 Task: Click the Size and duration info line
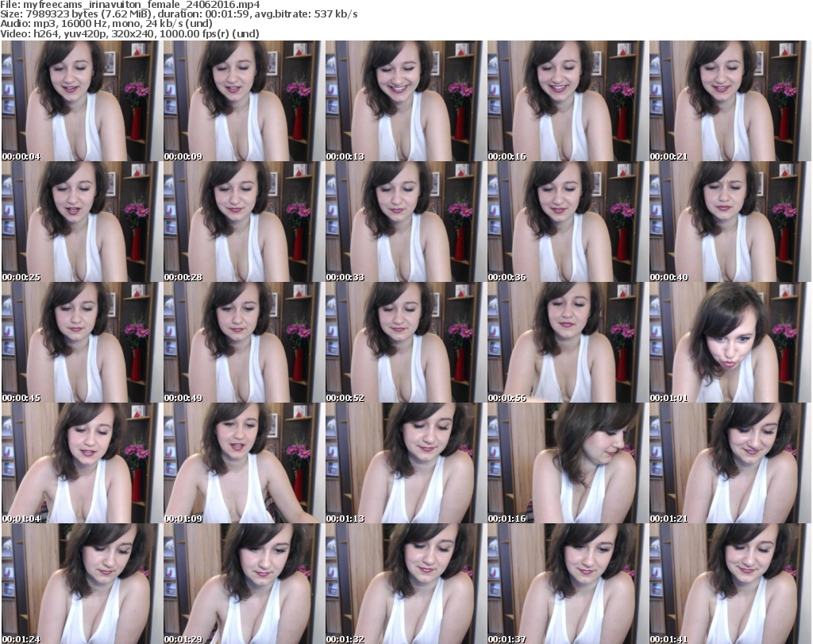(179, 14)
